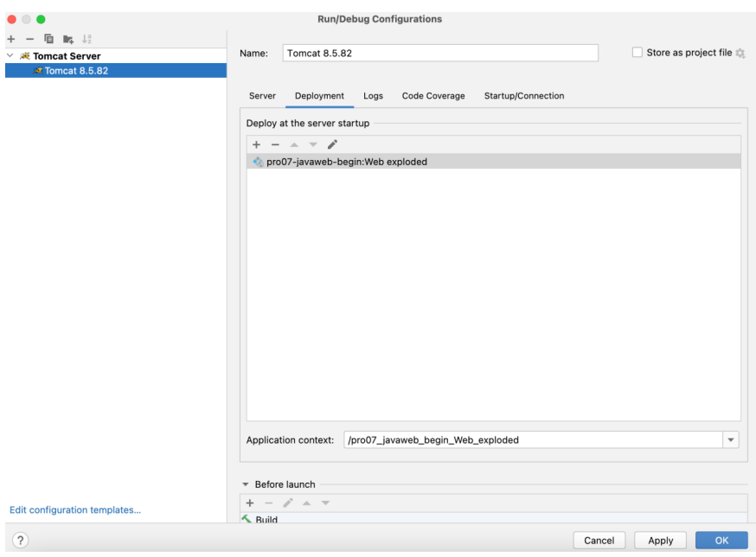Open the Startup/Connection tab
Screen dimensions: 756x557
524,95
